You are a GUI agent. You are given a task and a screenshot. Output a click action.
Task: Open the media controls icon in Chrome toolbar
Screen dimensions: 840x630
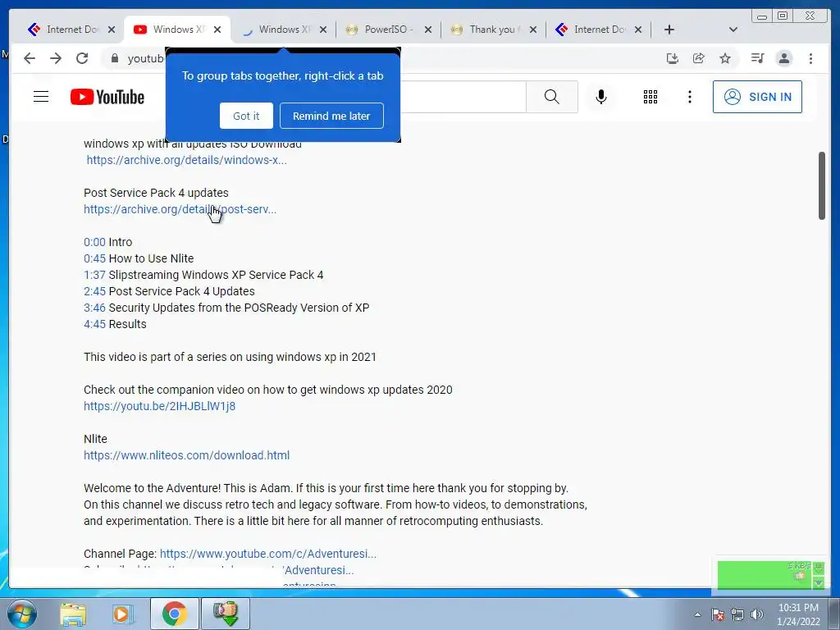coord(757,58)
